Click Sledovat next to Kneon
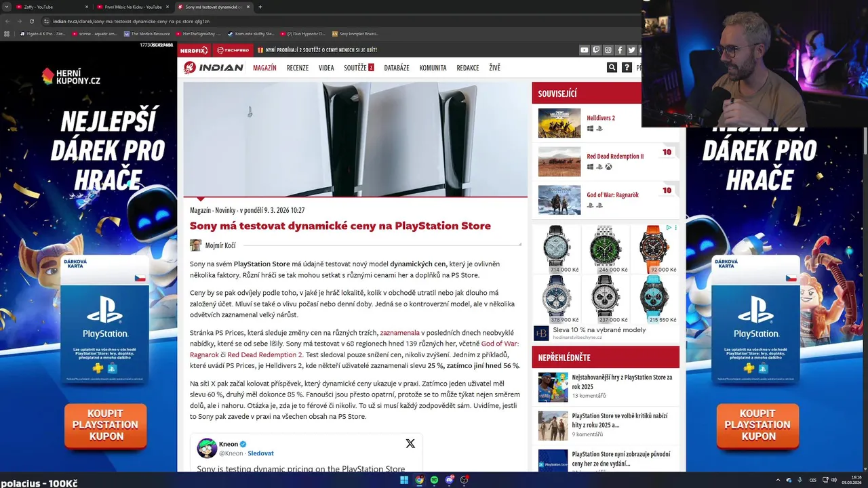Screen dimensions: 868x488 (260, 453)
